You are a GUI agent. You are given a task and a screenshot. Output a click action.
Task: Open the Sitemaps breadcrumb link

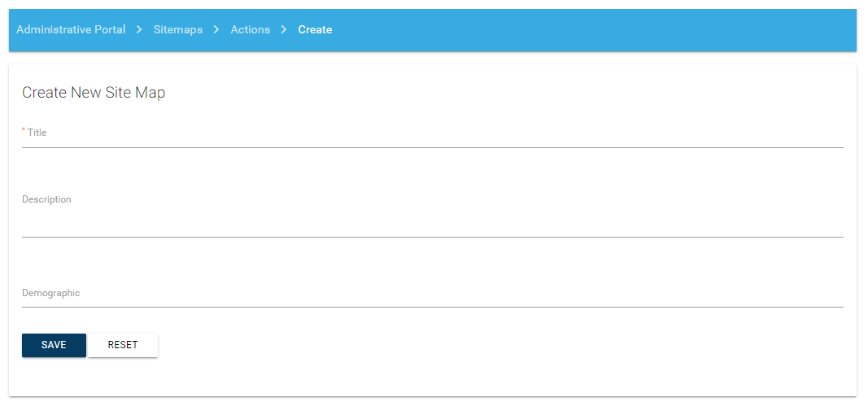pos(178,29)
